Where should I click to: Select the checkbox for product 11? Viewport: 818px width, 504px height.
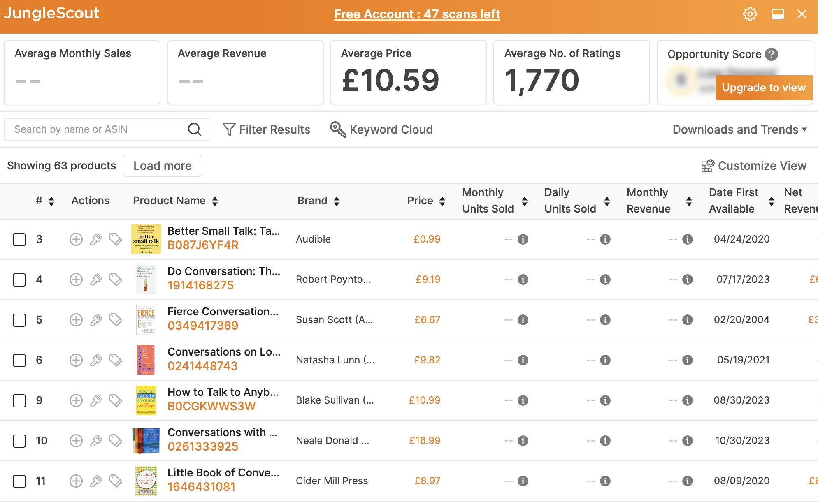click(x=19, y=481)
